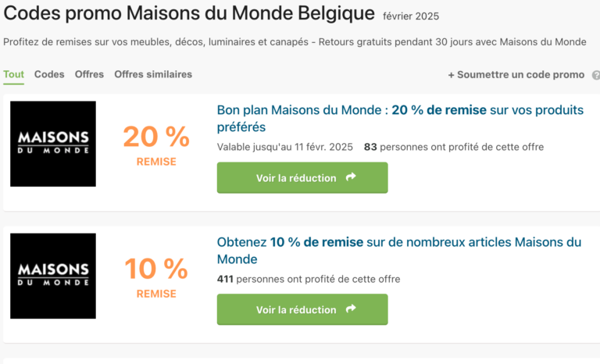Screen dimensions: 600x364
Task: Click Voir la réduction for the 10% offer
Action: (302, 309)
